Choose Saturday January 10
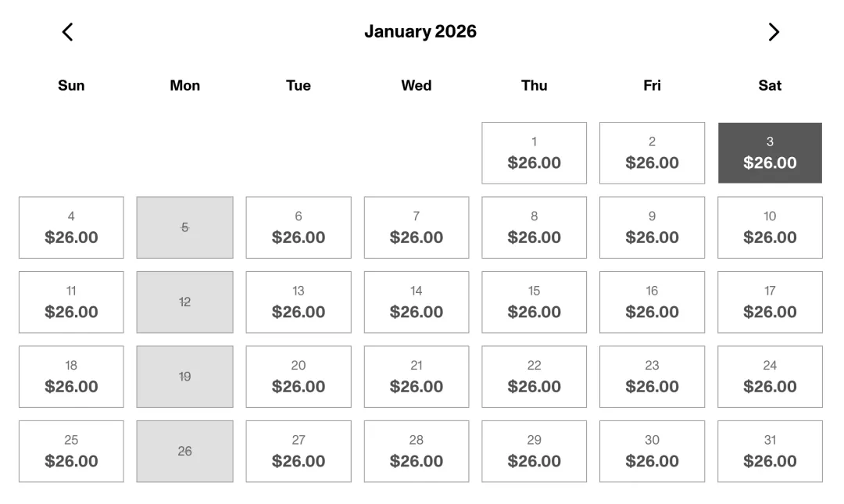The height and width of the screenshot is (504, 844). [x=770, y=227]
